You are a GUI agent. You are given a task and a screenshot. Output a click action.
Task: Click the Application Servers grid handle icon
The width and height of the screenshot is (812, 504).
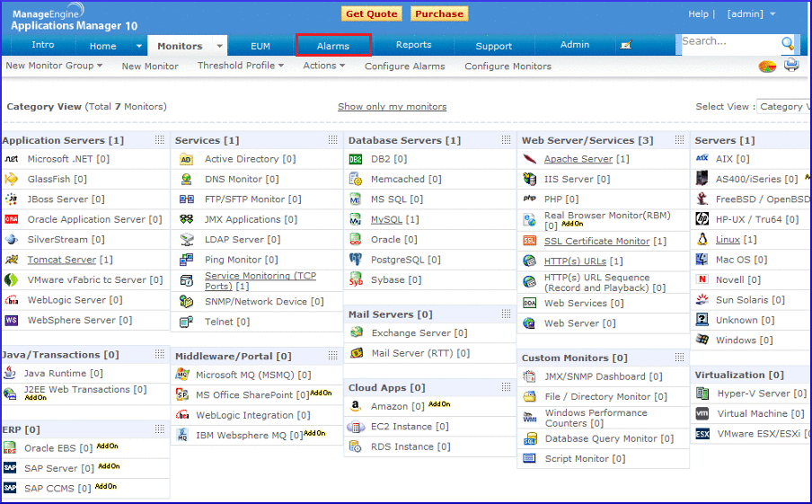pyautogui.click(x=160, y=140)
